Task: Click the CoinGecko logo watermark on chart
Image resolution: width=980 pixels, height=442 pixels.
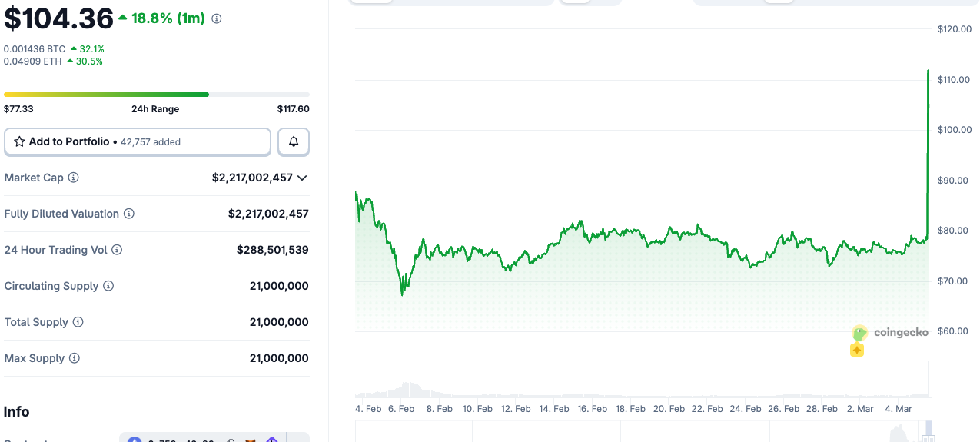Action: [890, 333]
